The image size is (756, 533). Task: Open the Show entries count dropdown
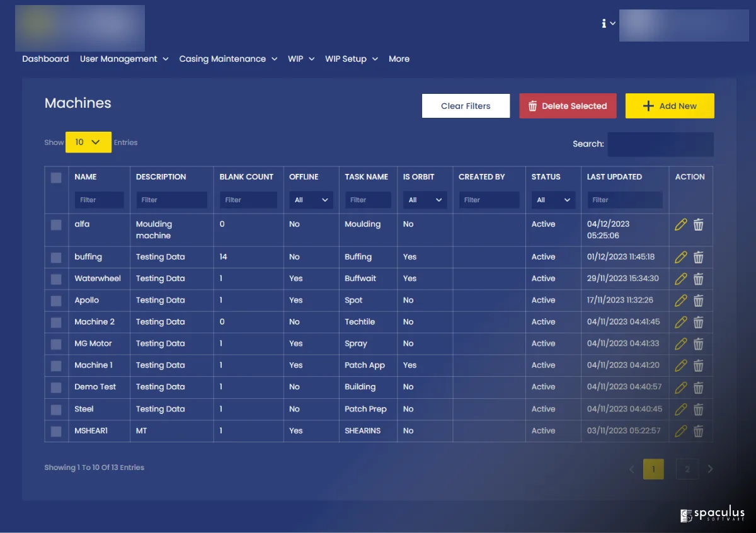pos(88,142)
